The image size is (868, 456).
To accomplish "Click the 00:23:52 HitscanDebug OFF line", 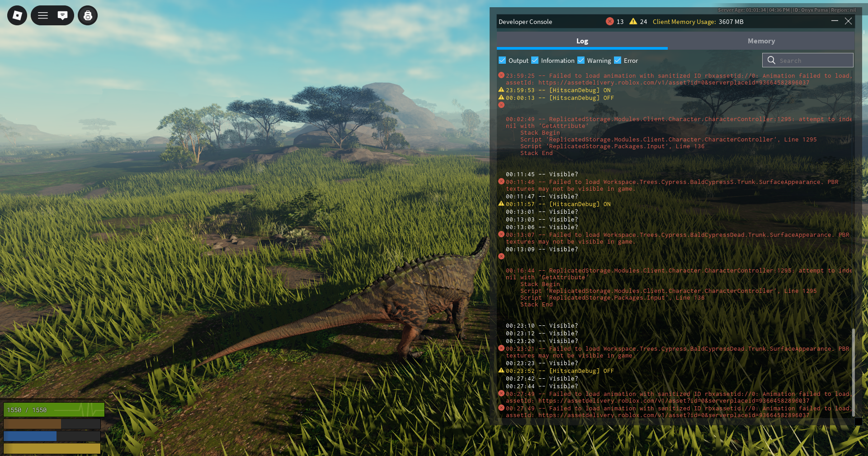I will pyautogui.click(x=560, y=371).
